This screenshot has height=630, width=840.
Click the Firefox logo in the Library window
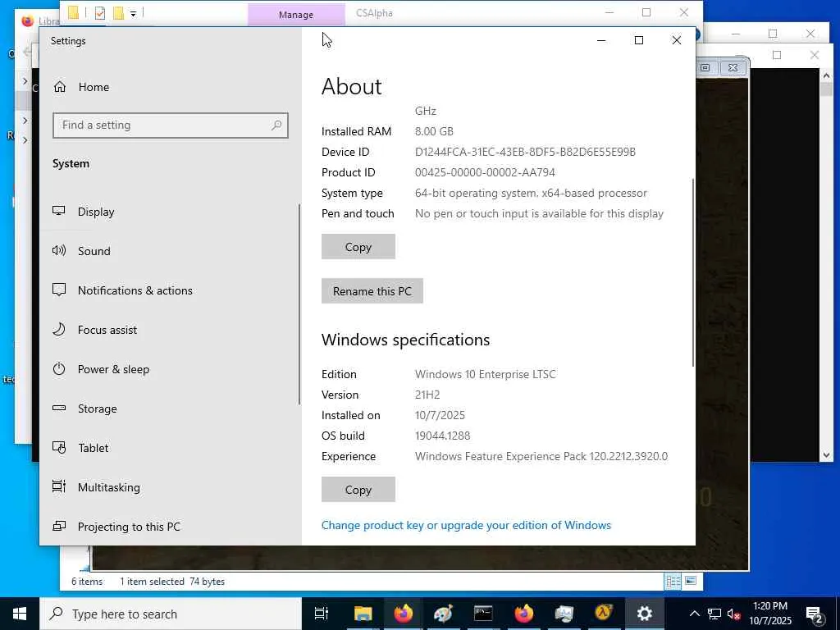pyautogui.click(x=27, y=21)
